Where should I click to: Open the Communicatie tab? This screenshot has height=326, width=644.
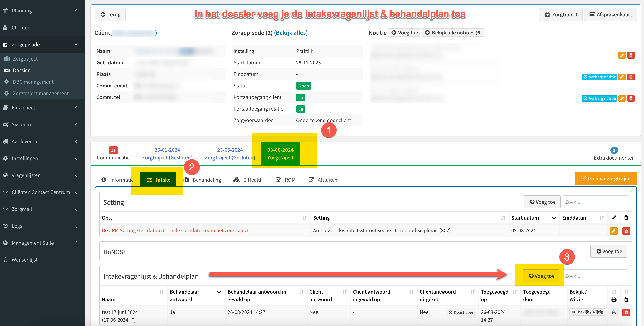[113, 154]
